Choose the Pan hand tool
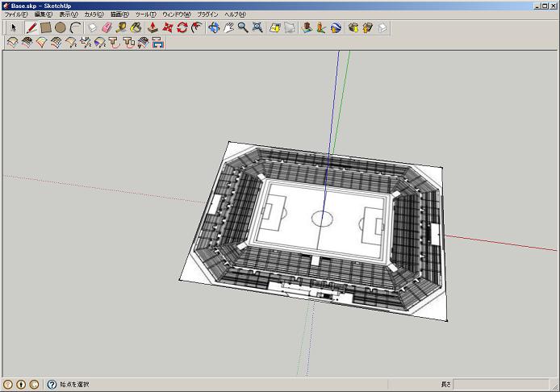Viewport: 560px width, 392px height. (x=228, y=27)
